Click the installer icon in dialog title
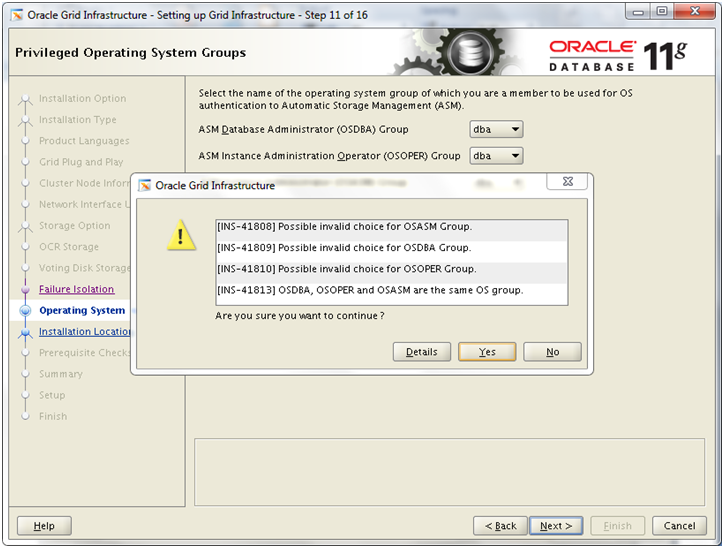The width and height of the screenshot is (724, 548). (145, 186)
